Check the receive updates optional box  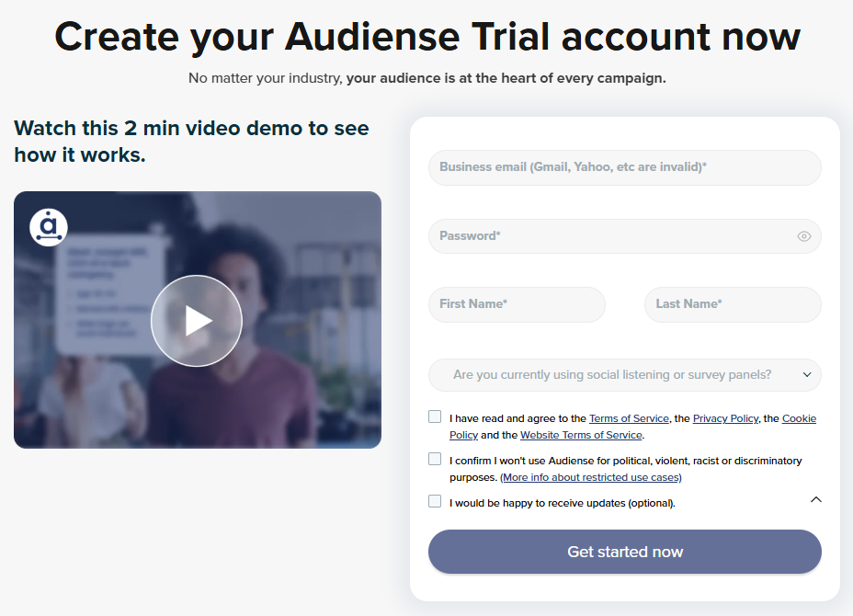point(435,501)
